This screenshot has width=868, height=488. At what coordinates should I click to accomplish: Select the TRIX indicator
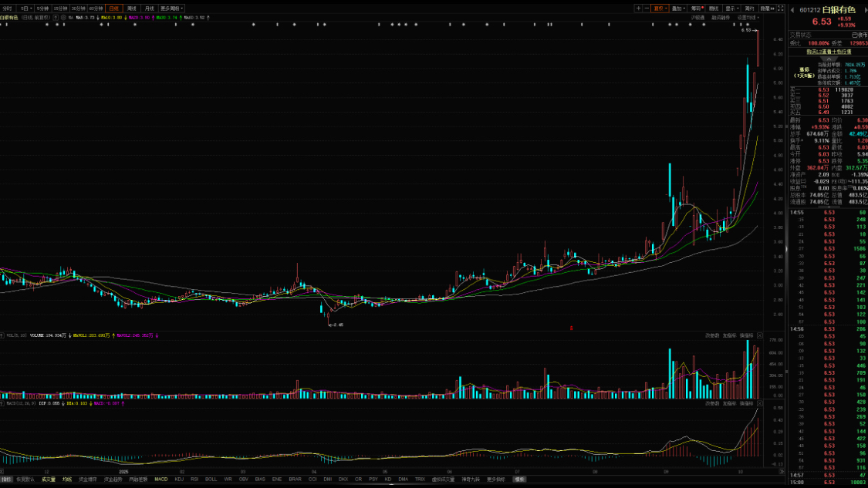coord(420,480)
